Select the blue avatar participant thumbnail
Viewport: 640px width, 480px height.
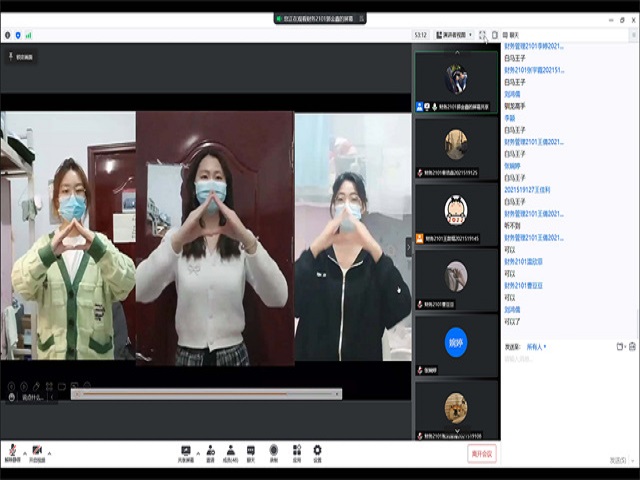pyautogui.click(x=456, y=343)
